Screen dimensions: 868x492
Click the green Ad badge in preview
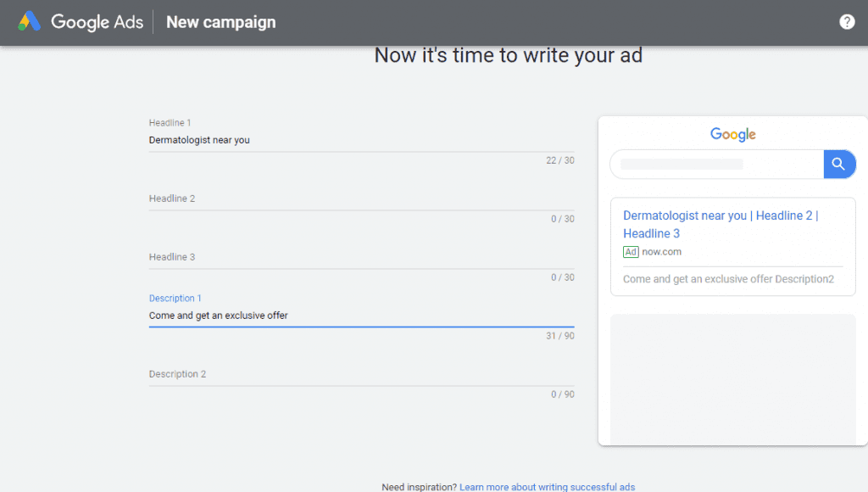pyautogui.click(x=631, y=252)
